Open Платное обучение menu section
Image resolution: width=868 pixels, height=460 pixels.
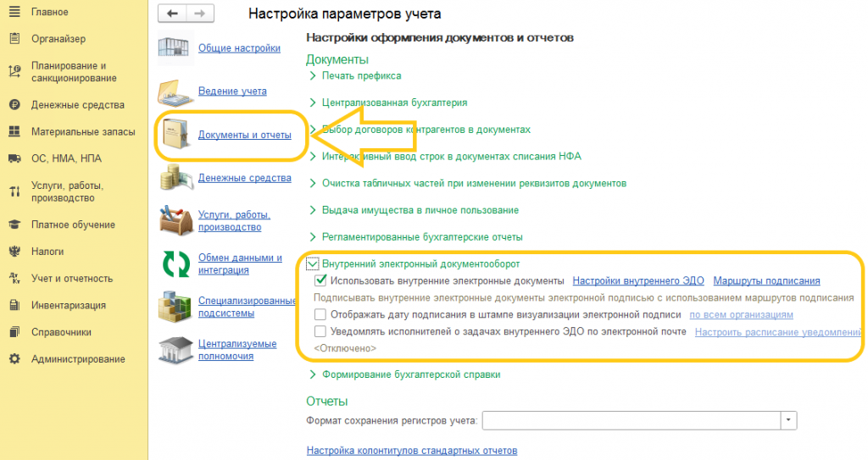73,224
